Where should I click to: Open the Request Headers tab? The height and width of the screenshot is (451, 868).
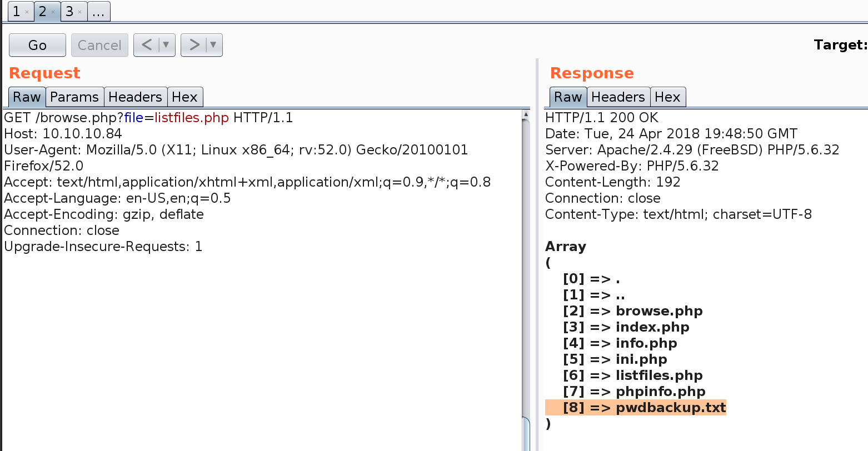pos(135,97)
